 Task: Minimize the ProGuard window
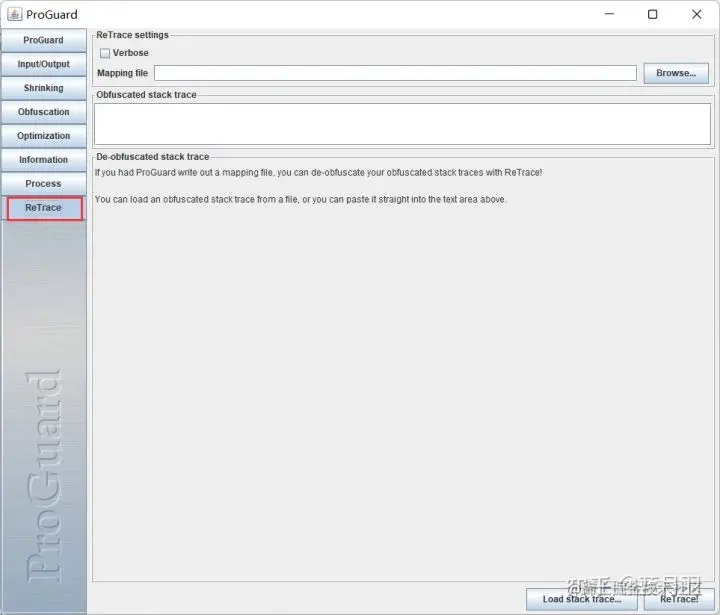click(609, 14)
